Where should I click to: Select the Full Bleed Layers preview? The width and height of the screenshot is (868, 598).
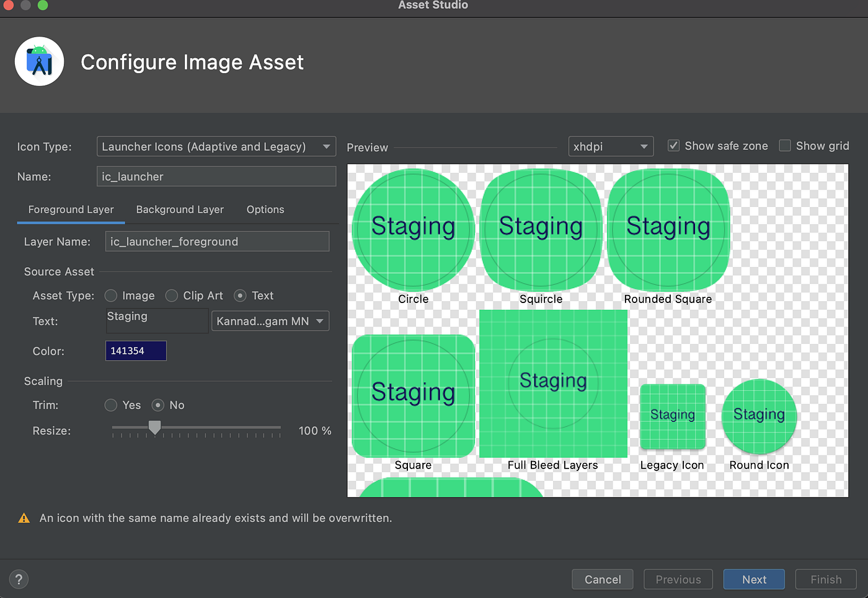pos(553,383)
